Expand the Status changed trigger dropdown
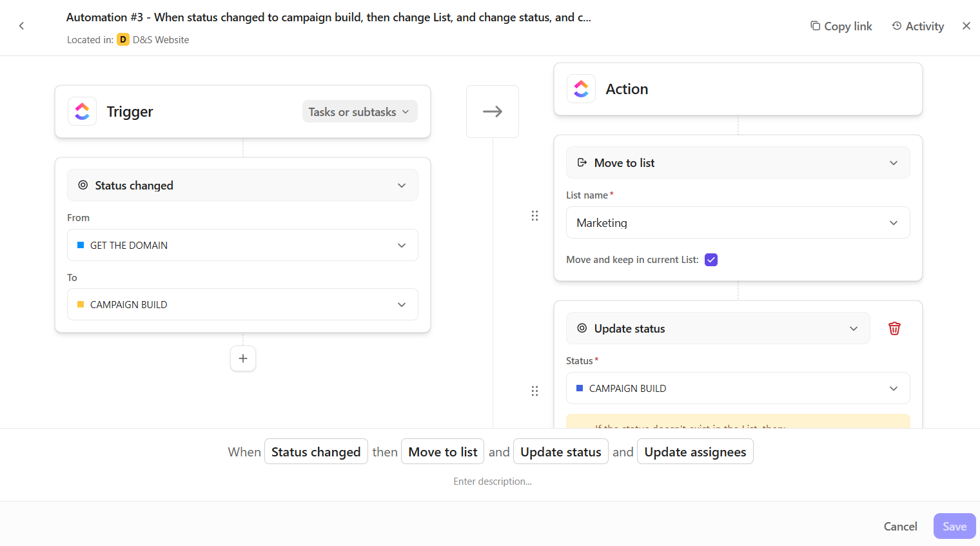The height and width of the screenshot is (546, 980). coord(243,185)
